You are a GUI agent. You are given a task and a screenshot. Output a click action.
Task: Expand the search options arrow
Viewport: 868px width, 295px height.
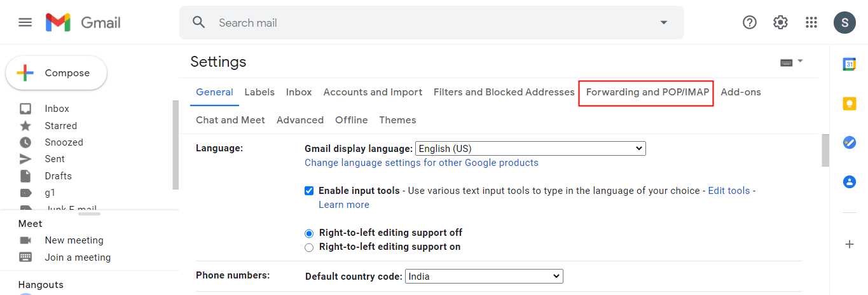point(664,22)
